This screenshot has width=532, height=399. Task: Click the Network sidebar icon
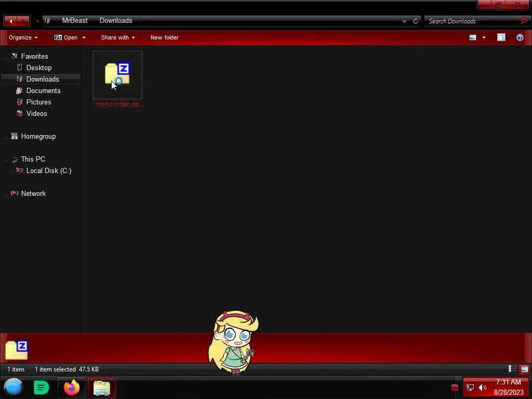pyautogui.click(x=14, y=193)
